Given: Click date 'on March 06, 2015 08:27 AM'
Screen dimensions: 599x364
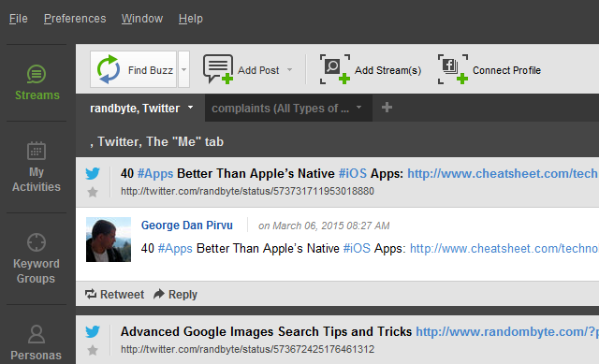Looking at the screenshot, I should pyautogui.click(x=324, y=226).
